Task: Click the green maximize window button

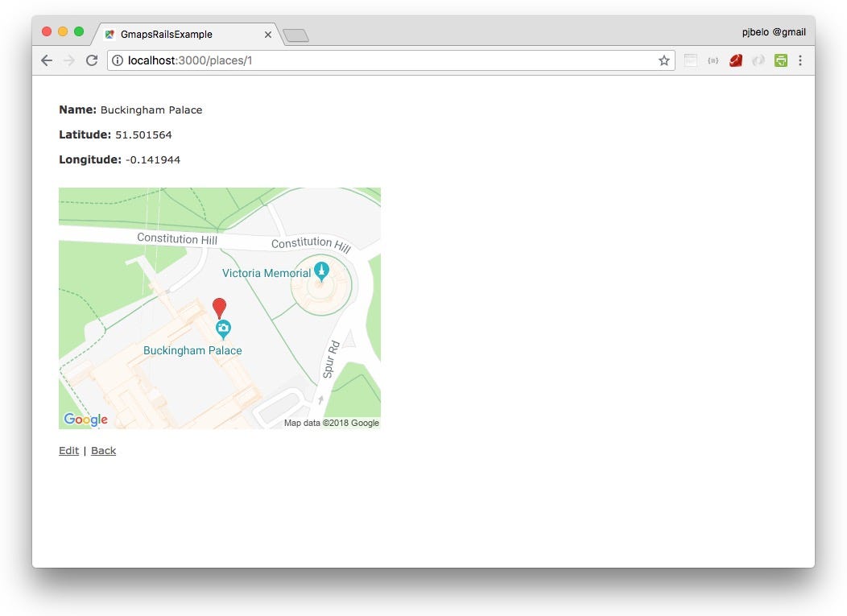Action: pyautogui.click(x=79, y=31)
